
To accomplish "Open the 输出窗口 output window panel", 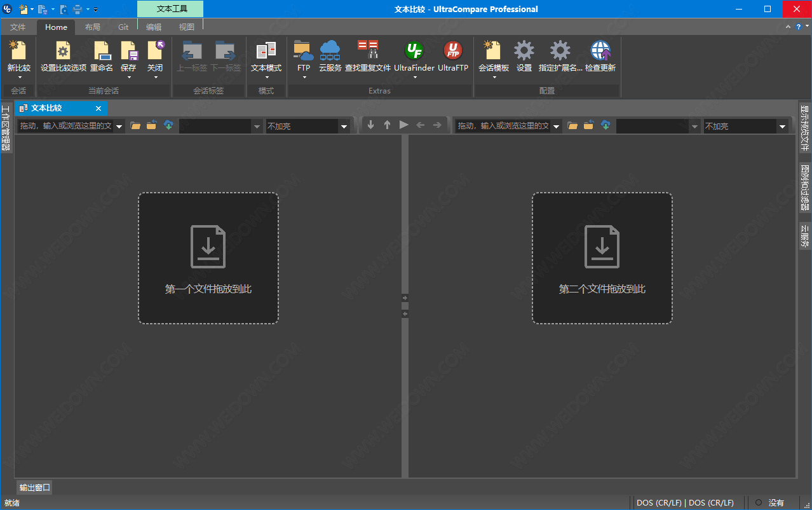I will 35,488.
